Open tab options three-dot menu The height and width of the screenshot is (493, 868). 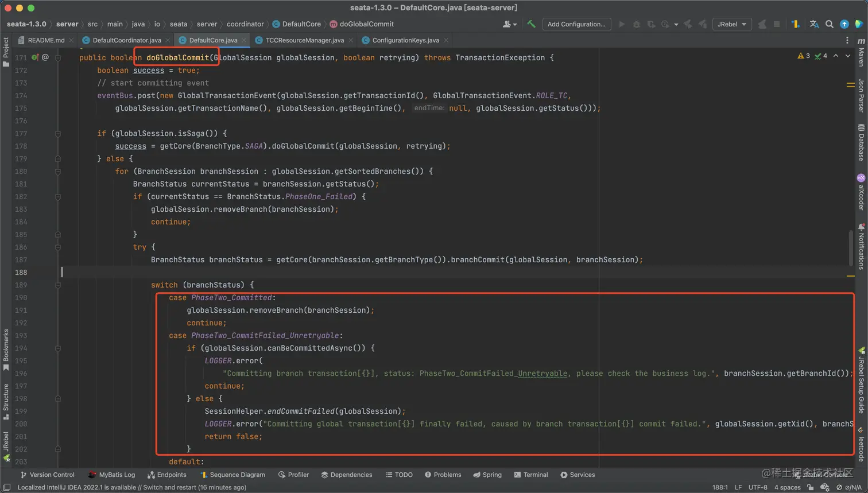(x=847, y=40)
